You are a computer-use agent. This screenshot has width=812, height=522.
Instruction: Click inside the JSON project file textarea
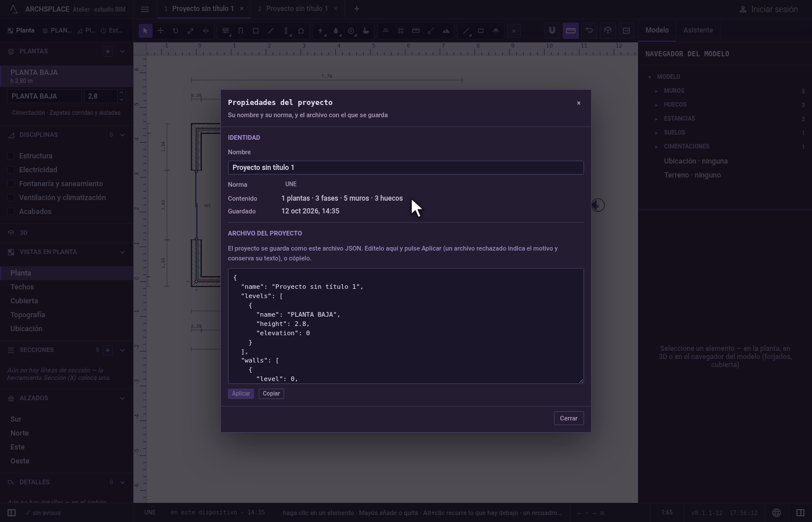coord(406,326)
